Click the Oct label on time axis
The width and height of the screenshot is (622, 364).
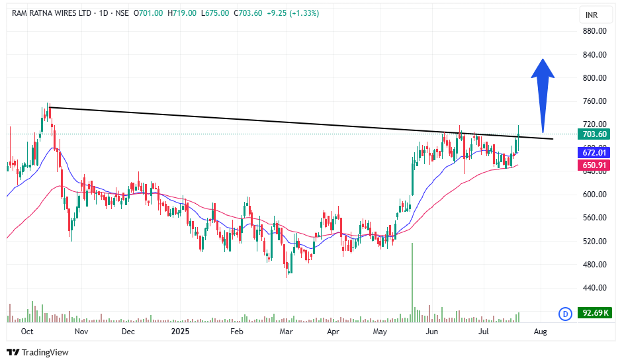(27, 332)
